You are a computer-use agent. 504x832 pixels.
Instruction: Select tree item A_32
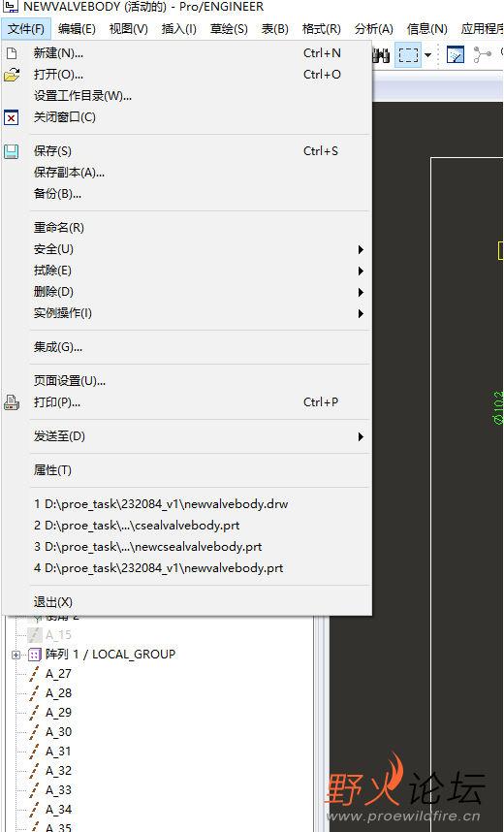tap(58, 771)
